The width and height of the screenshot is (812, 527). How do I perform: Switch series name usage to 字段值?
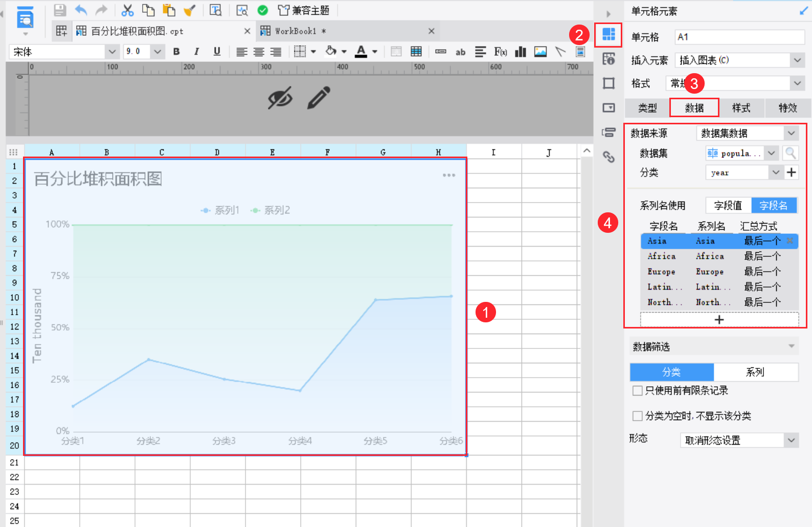tap(728, 206)
